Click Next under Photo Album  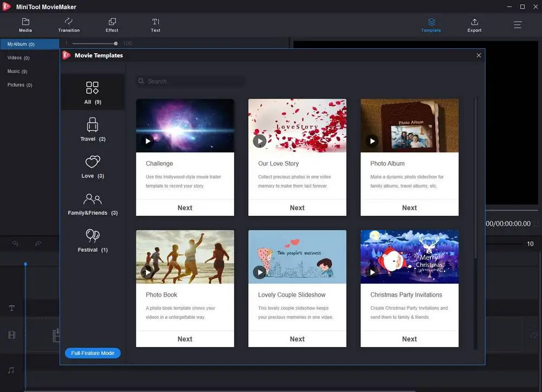click(x=410, y=208)
